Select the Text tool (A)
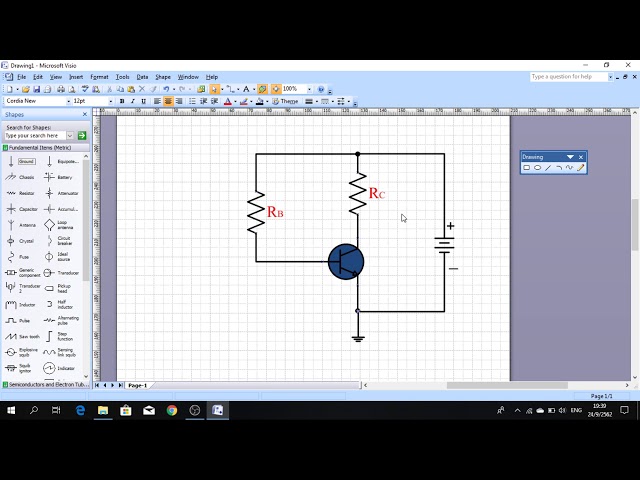640x480 pixels. click(246, 89)
